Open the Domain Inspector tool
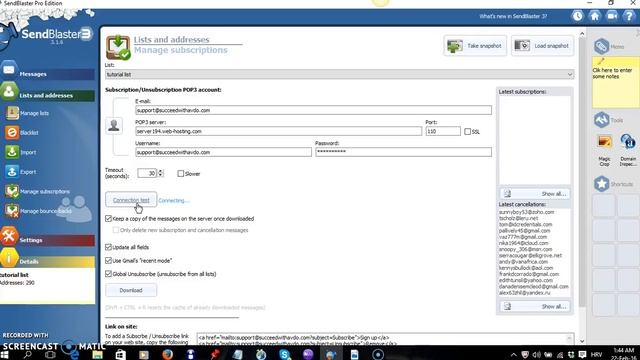The image size is (640, 360). (x=628, y=142)
